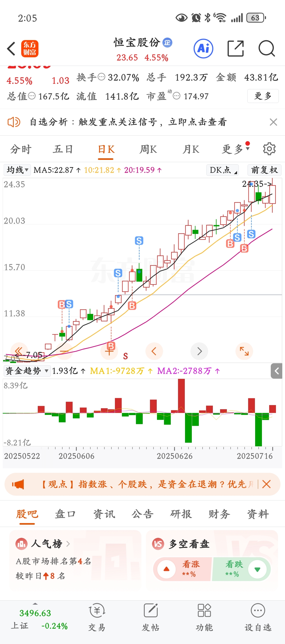Tap the info icon next to 市盈
This screenshot has height=644, width=285.
pos(177,96)
